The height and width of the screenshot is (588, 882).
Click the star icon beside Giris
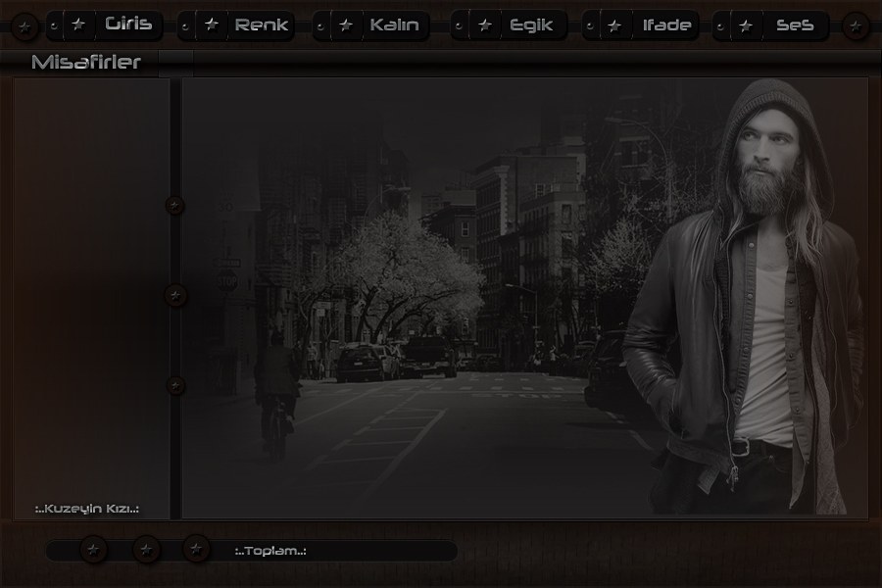pos(78,24)
